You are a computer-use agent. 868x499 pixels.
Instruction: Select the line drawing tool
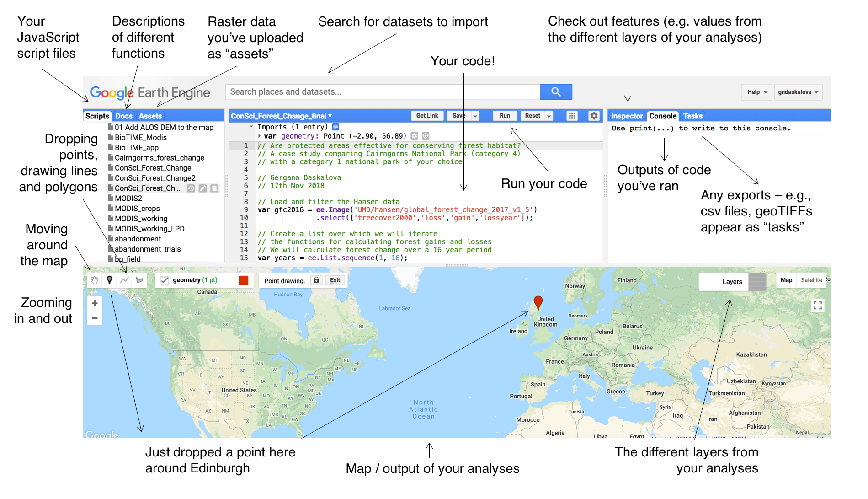click(x=124, y=279)
